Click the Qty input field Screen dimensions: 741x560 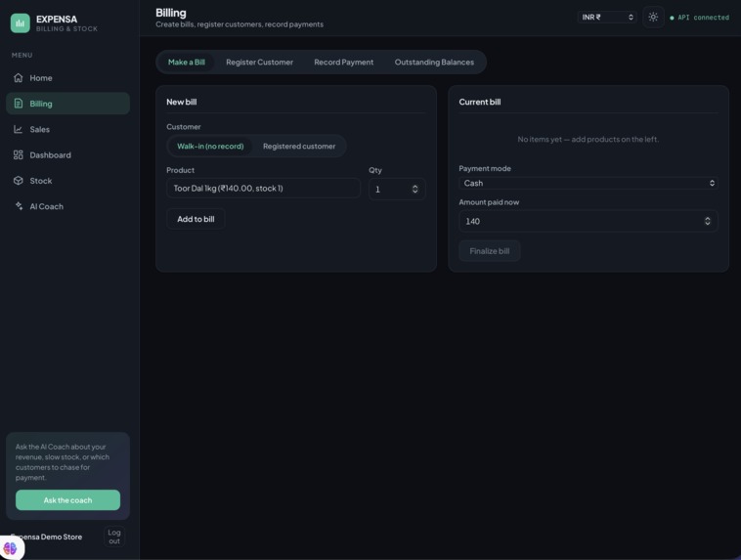coord(397,189)
